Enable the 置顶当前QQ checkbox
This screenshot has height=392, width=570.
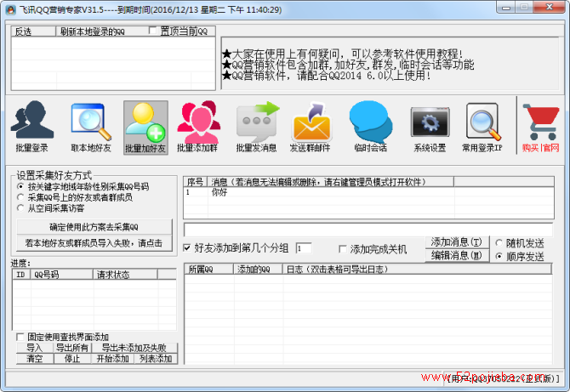152,31
